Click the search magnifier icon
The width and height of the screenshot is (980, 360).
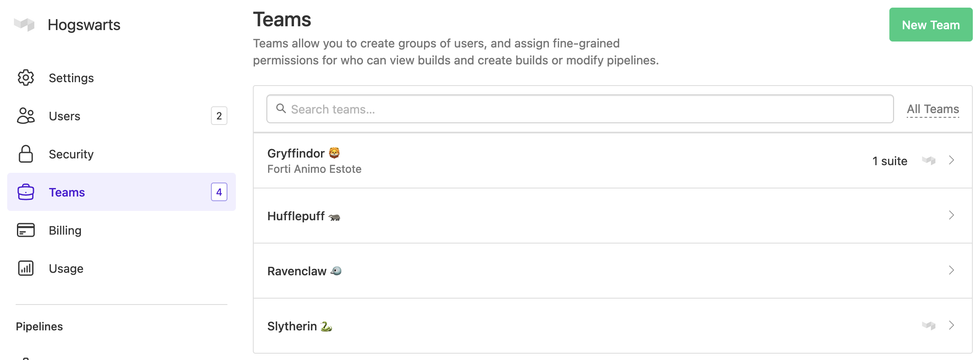pyautogui.click(x=281, y=109)
